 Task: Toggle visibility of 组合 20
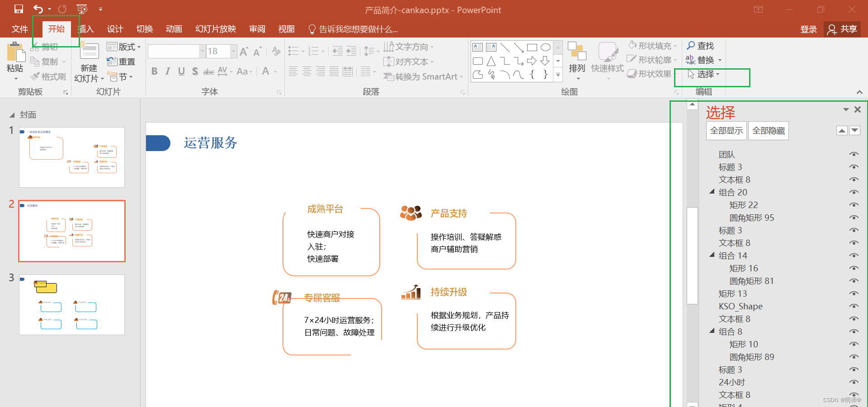coord(854,192)
